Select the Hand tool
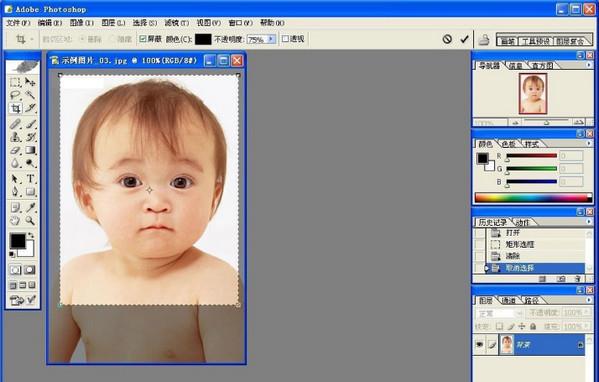The width and height of the screenshot is (599, 382). 15,221
